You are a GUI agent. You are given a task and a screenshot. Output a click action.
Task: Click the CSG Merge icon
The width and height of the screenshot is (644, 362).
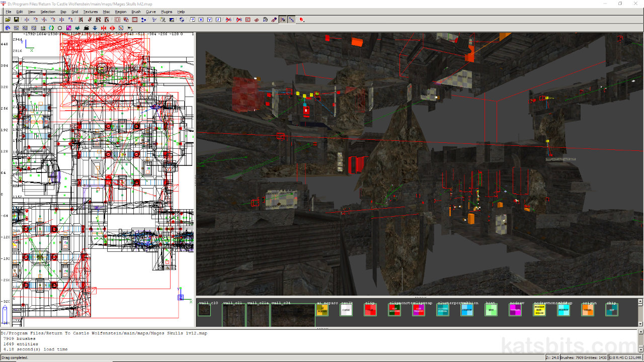(x=126, y=20)
